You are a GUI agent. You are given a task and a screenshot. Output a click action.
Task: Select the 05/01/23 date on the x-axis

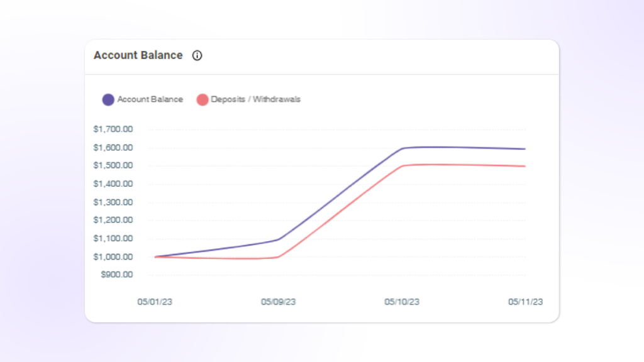[155, 302]
